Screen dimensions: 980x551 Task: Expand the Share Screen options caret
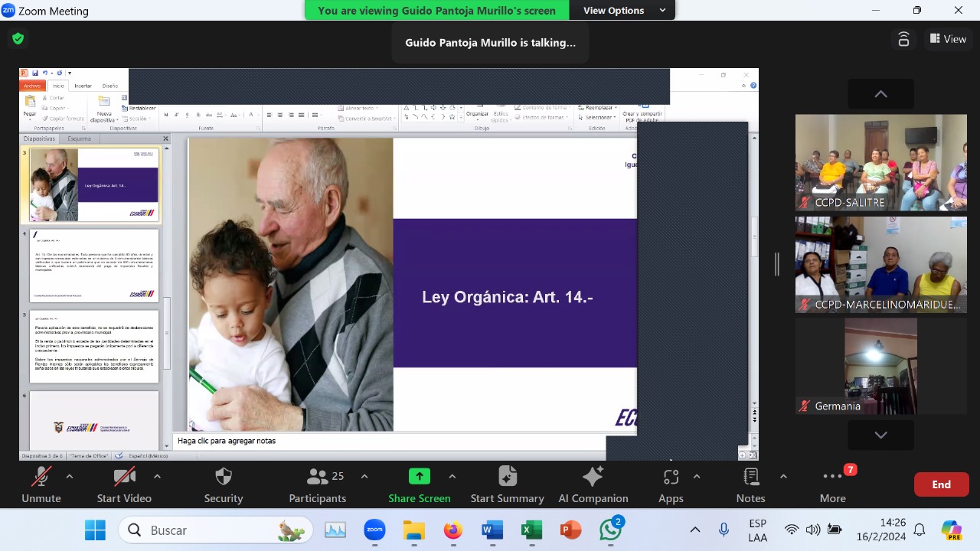[x=452, y=476]
